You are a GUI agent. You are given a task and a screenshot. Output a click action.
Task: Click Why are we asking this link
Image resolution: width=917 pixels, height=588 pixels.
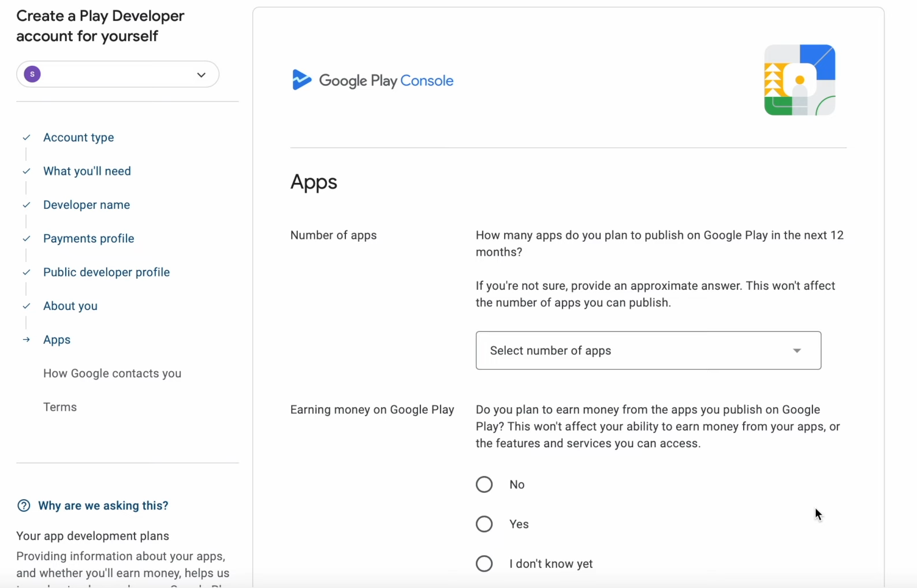[x=103, y=505]
